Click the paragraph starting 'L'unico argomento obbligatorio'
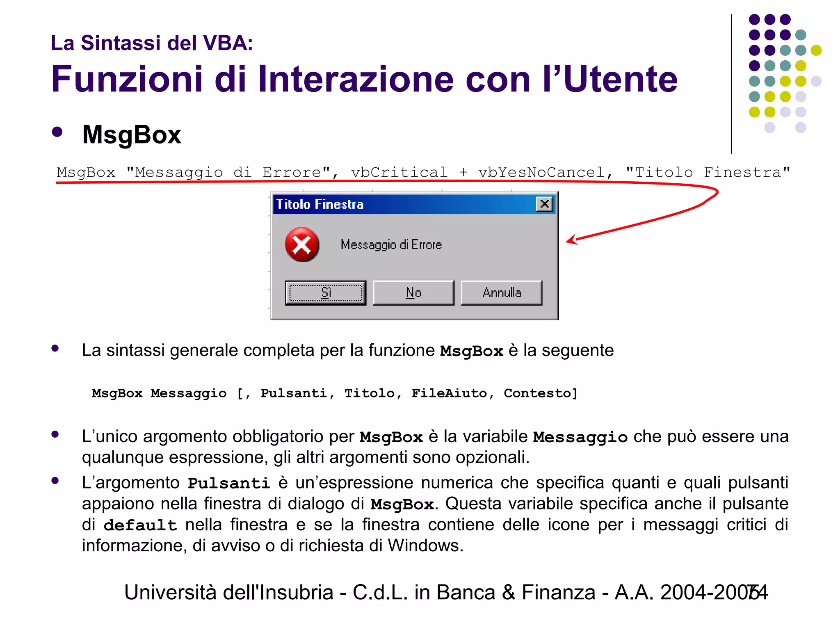Viewport: 840px width, 630px height. click(x=435, y=447)
